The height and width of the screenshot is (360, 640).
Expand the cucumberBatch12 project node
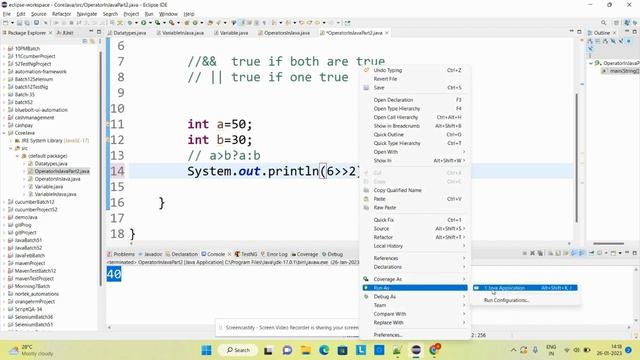point(4,202)
